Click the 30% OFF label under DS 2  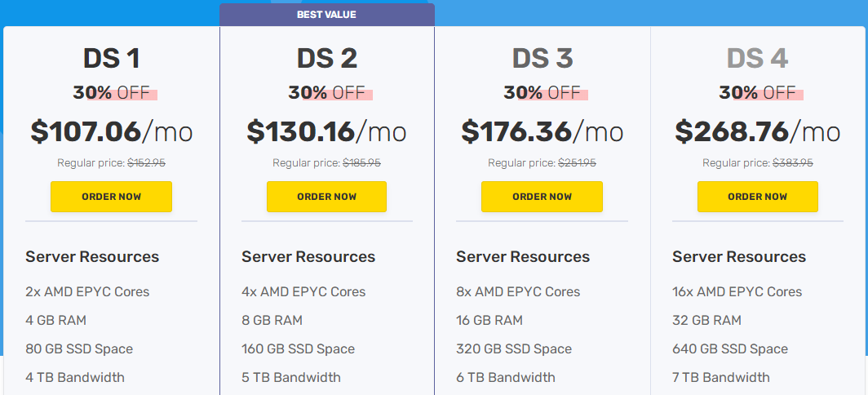(326, 92)
